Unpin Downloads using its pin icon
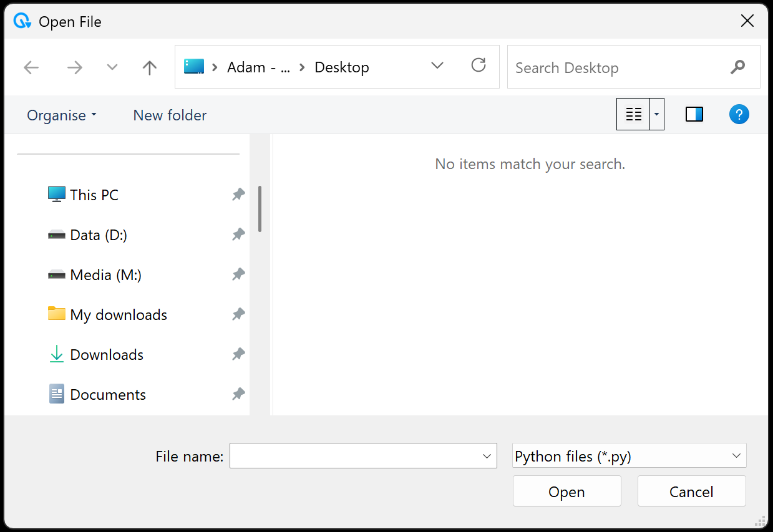 (238, 354)
